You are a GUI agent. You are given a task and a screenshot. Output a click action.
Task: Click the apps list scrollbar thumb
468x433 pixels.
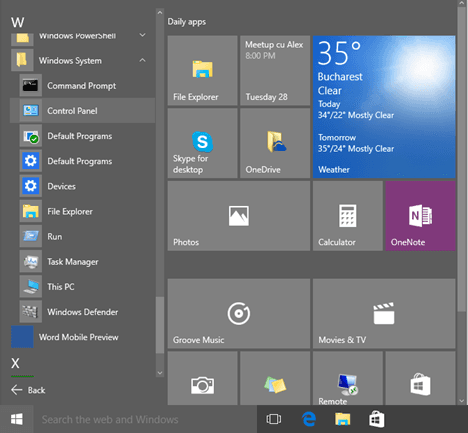[x=160, y=325]
